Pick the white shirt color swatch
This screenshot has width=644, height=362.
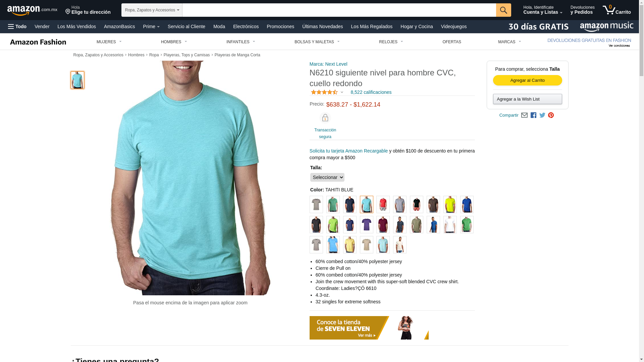tap(450, 225)
